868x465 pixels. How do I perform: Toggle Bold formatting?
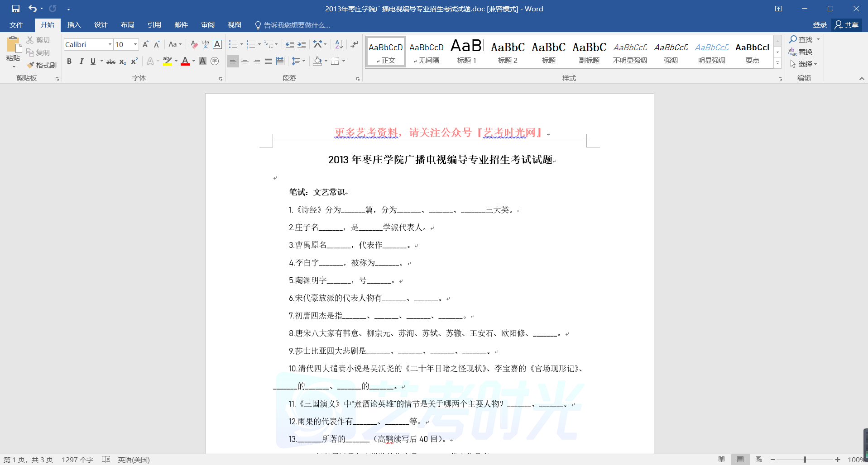[69, 61]
